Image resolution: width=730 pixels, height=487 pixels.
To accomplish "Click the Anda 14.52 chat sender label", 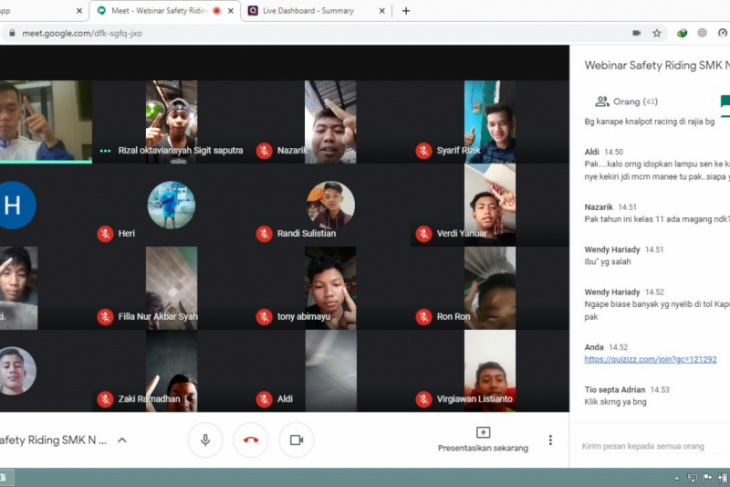I will pyautogui.click(x=594, y=347).
